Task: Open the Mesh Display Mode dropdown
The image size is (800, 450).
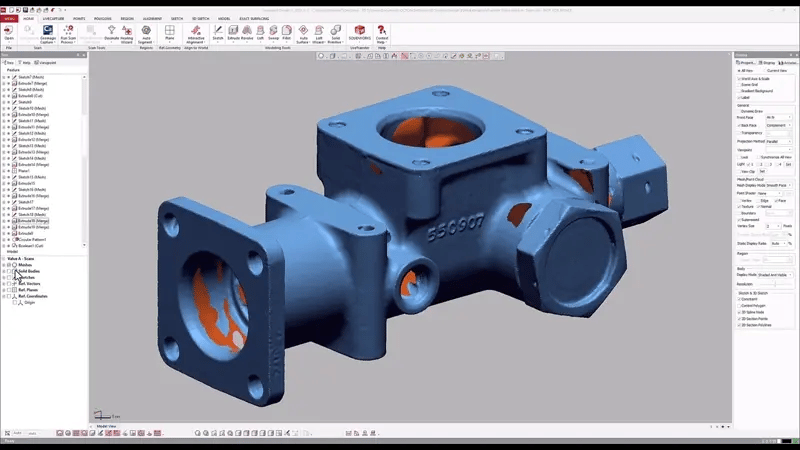Action: [776, 185]
